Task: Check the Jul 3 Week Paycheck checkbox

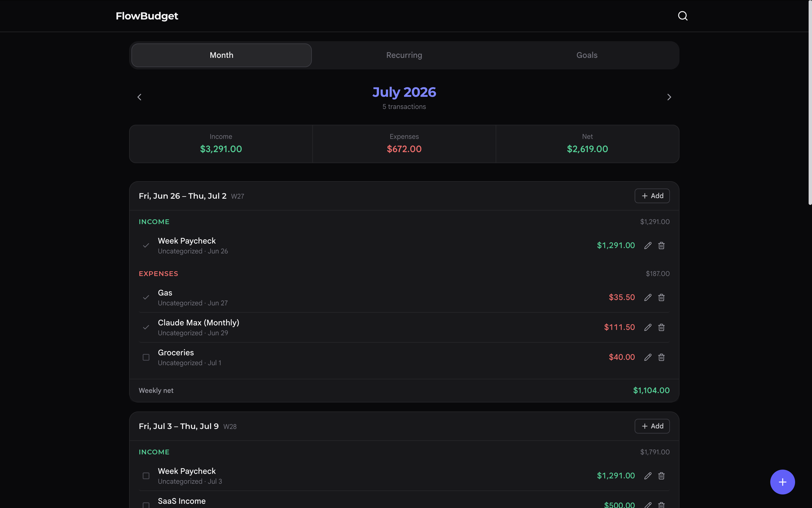Action: [x=146, y=476]
